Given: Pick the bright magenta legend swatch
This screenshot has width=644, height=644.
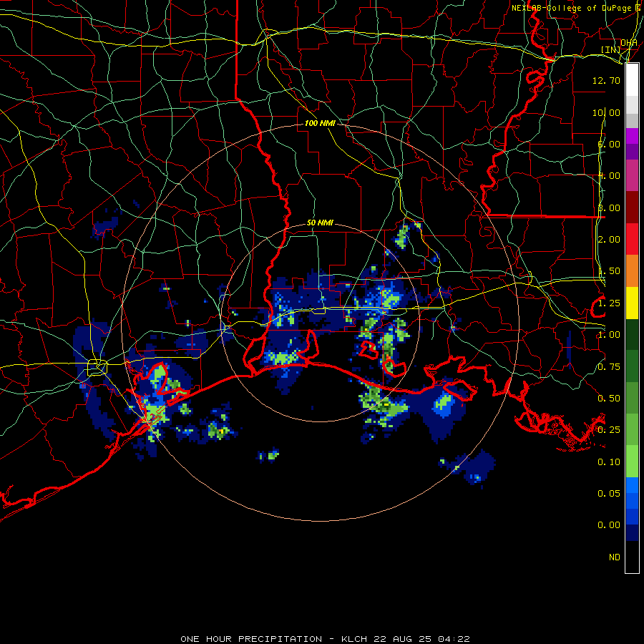Looking at the screenshot, I should coord(632,136).
